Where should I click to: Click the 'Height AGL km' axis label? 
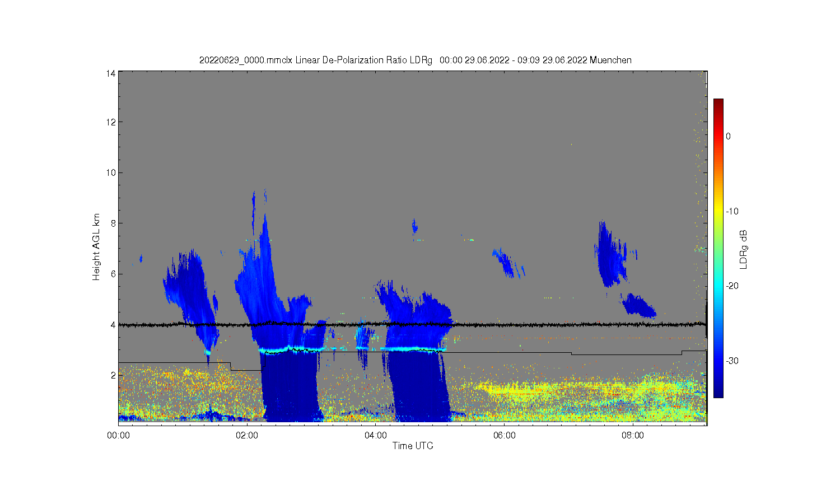tap(96, 247)
